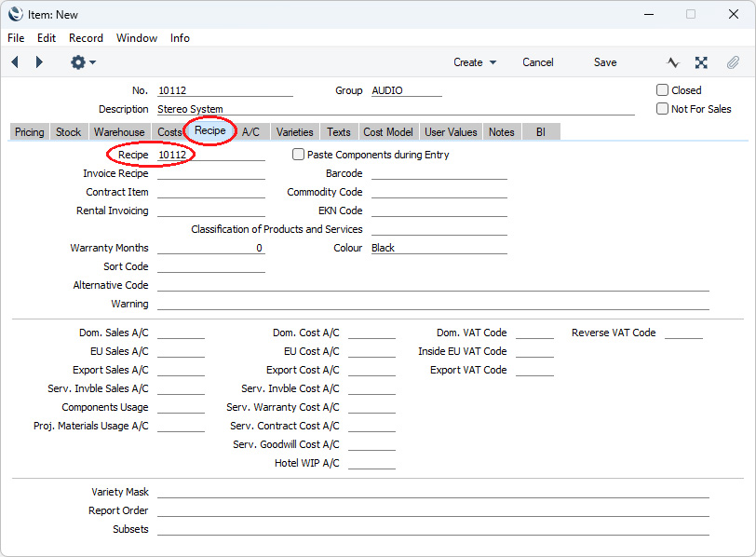Switch to the Stock tab
The image size is (756, 557).
[69, 132]
